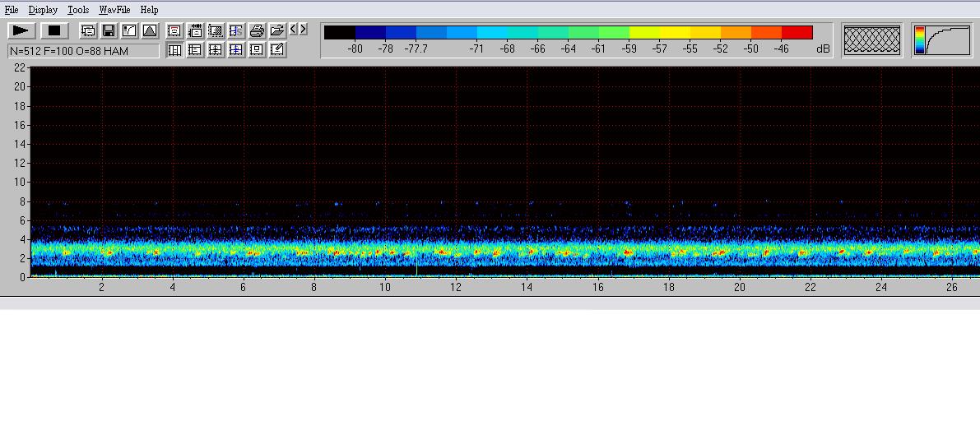
Task: Click the left arrow scroll button
Action: pyautogui.click(x=294, y=30)
